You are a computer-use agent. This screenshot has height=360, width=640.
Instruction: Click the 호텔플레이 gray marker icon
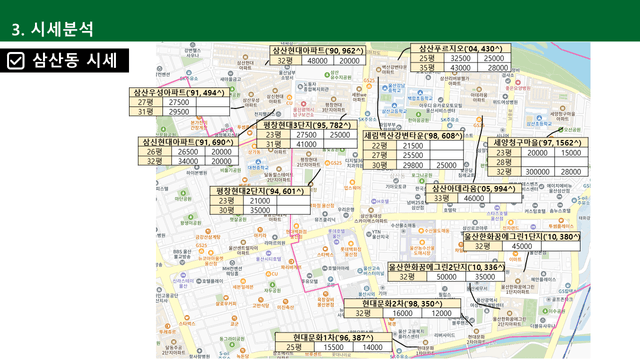click(199, 281)
